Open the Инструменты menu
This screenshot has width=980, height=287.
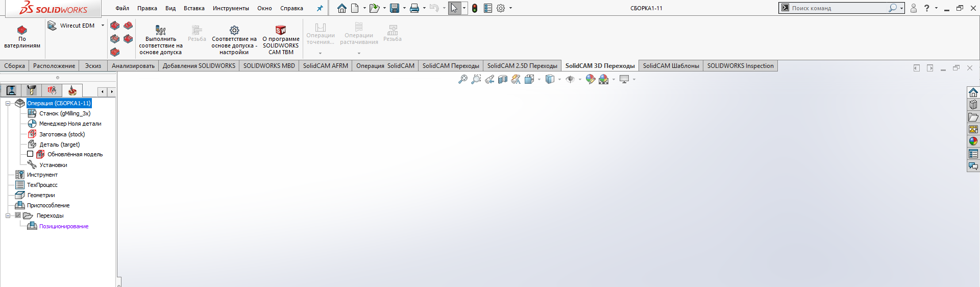tap(231, 8)
